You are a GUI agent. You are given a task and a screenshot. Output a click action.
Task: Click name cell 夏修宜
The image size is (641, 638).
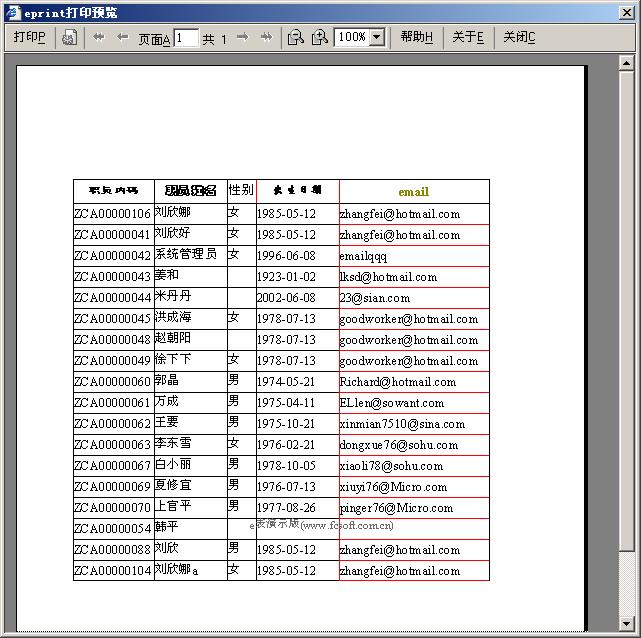coord(191,487)
